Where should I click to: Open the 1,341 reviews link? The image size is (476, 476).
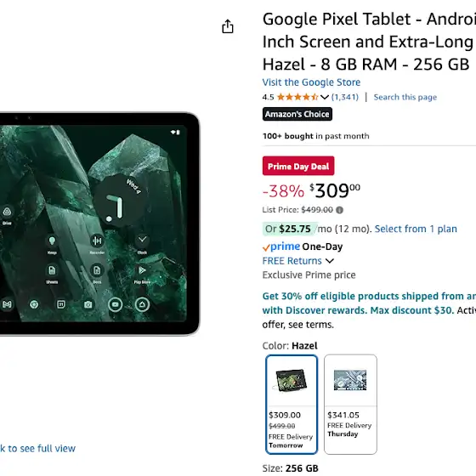(x=344, y=97)
